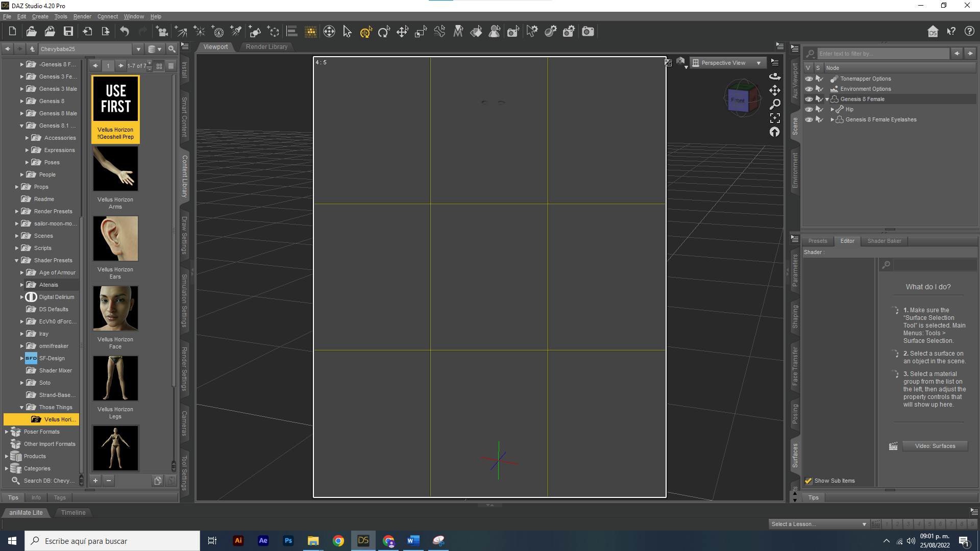Toggle visibility eye for Environment Options
The width and height of the screenshot is (980, 551).
[809, 89]
